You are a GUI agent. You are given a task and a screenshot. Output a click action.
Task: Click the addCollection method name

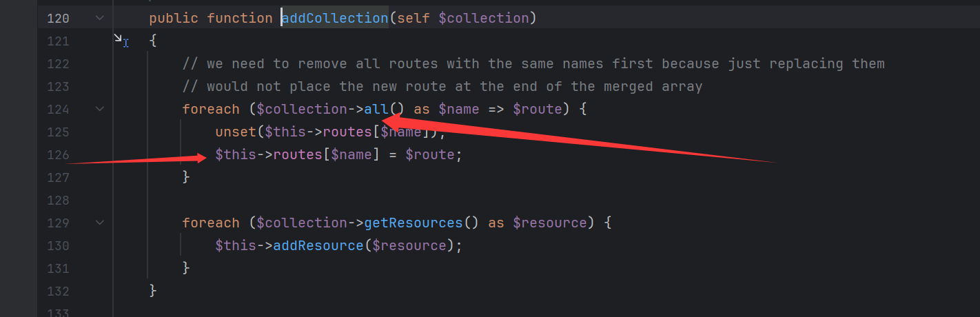click(x=335, y=18)
